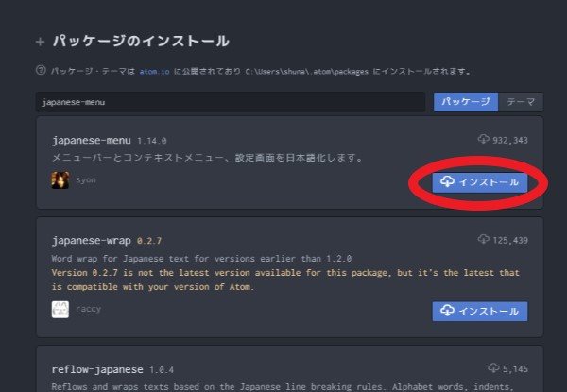Click the plus icon beside パッケージのインストール
The image size is (567, 392).
[40, 42]
